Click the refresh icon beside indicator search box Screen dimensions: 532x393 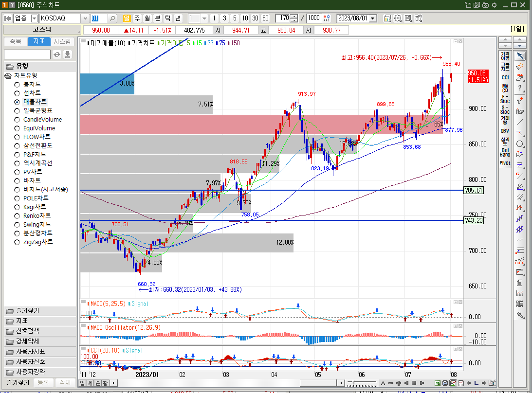click(57, 54)
